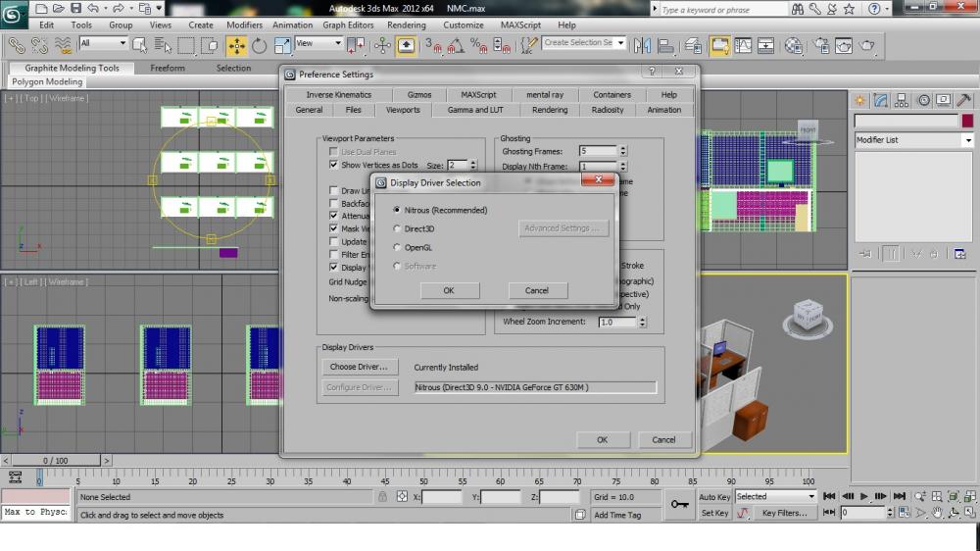980x551 pixels.
Task: Click the Auto Key button
Action: (714, 497)
